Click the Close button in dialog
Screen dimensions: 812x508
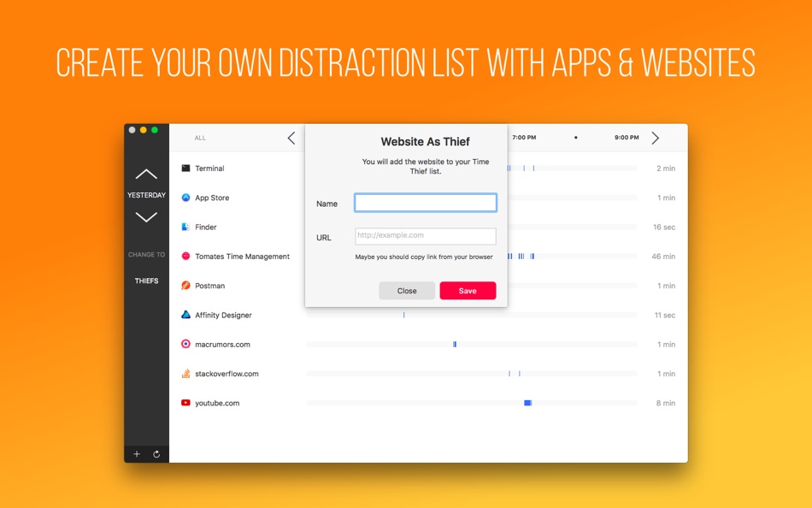point(407,291)
